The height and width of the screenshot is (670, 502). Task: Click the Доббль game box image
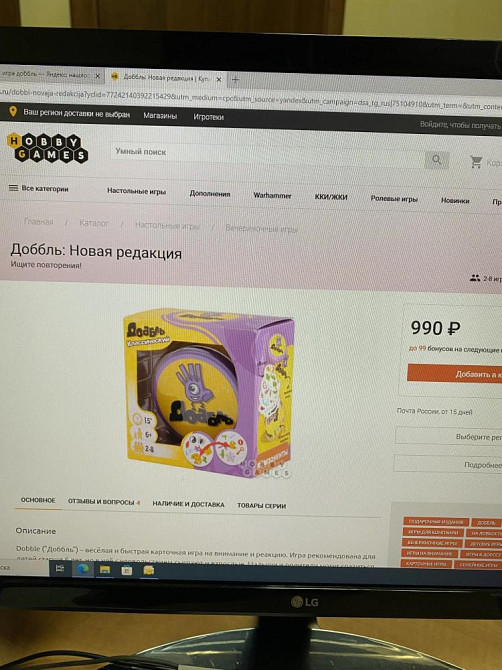[209, 393]
